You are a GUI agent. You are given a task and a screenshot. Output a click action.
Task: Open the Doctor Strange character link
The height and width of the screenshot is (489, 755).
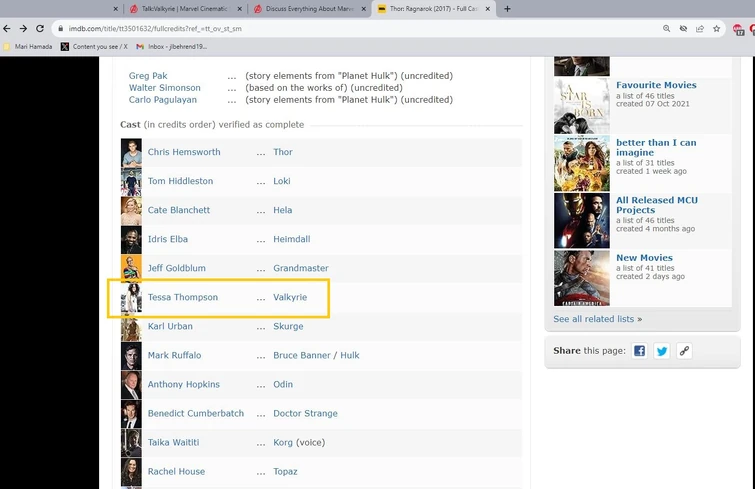coord(305,413)
